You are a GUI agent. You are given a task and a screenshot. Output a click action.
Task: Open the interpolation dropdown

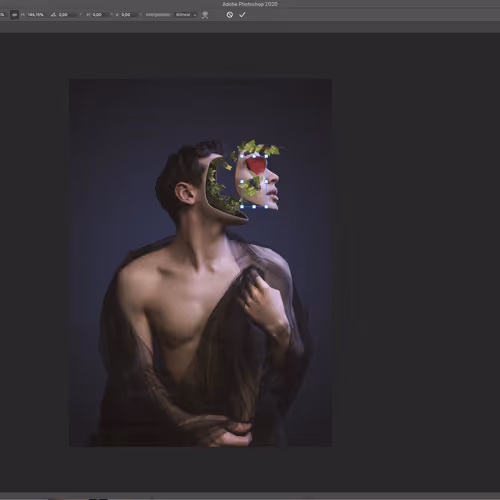click(x=186, y=15)
